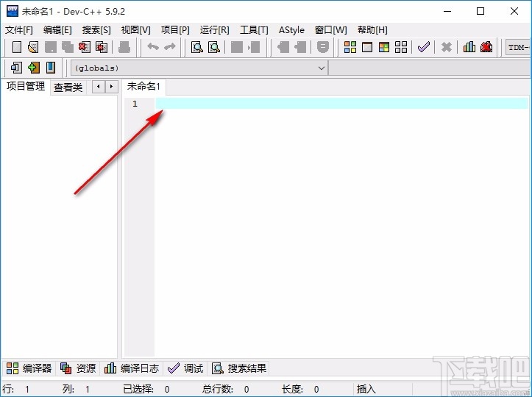Open the 编译器 bottom tab
Image resolution: width=532 pixels, height=397 pixels.
[29, 368]
